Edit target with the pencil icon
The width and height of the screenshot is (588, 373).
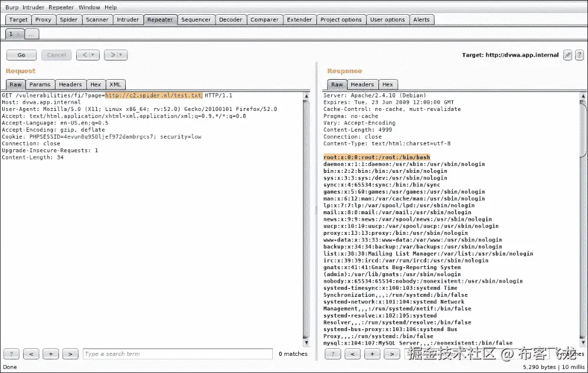point(568,55)
